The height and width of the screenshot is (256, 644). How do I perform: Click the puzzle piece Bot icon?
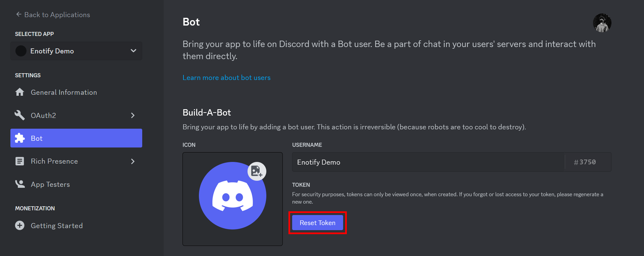point(20,138)
